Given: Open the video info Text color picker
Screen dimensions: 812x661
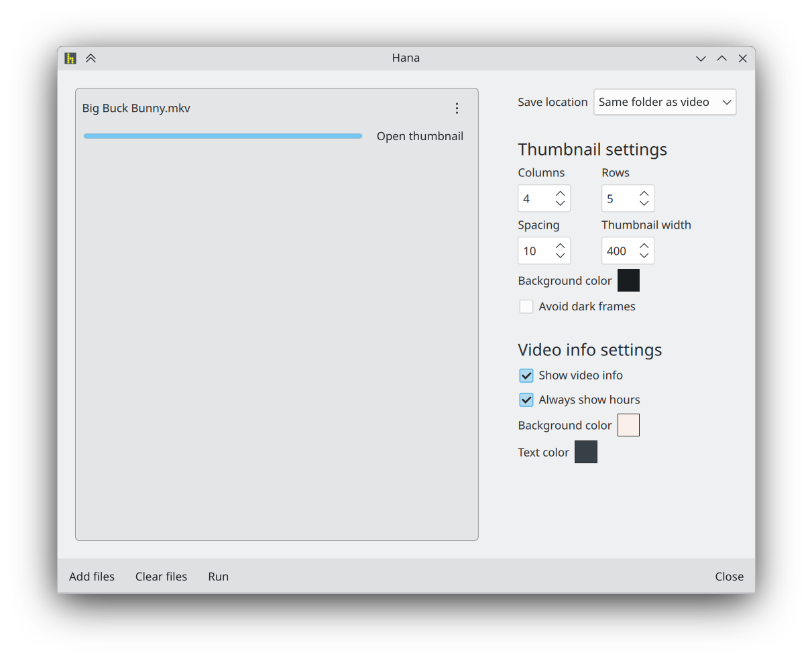Looking at the screenshot, I should point(585,452).
